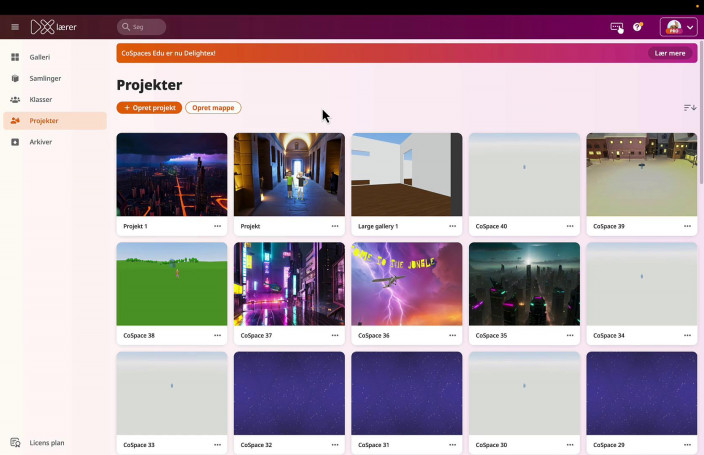Click the Opret mappe button
The width and height of the screenshot is (704, 455).
click(213, 108)
